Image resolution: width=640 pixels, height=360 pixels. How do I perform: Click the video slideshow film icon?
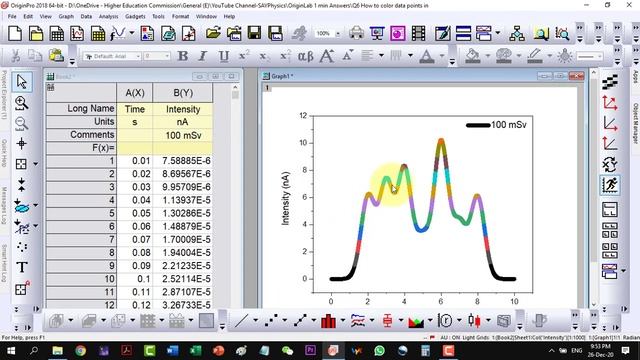[418, 33]
